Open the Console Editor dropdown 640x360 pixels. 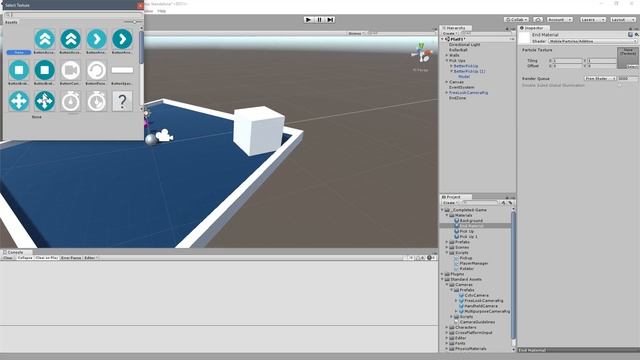pos(91,258)
